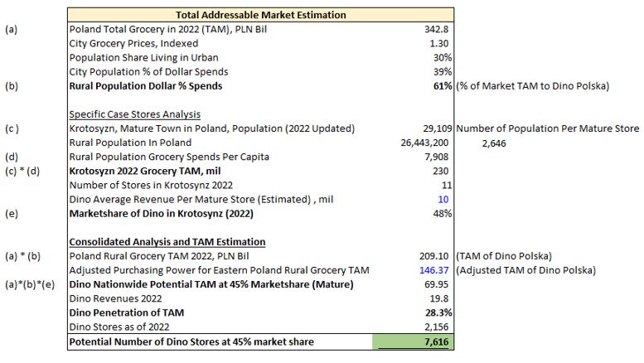Select 'Potential Number of Dino Stores' bottom row label

191,341
